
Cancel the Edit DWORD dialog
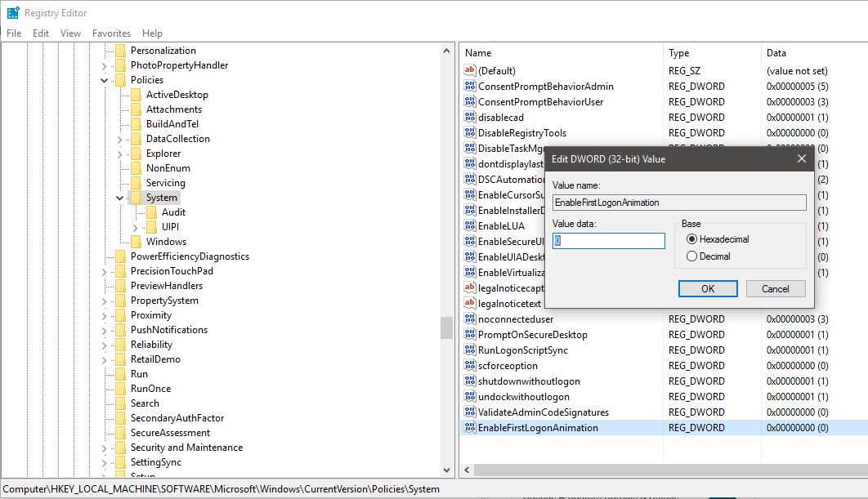tap(775, 288)
